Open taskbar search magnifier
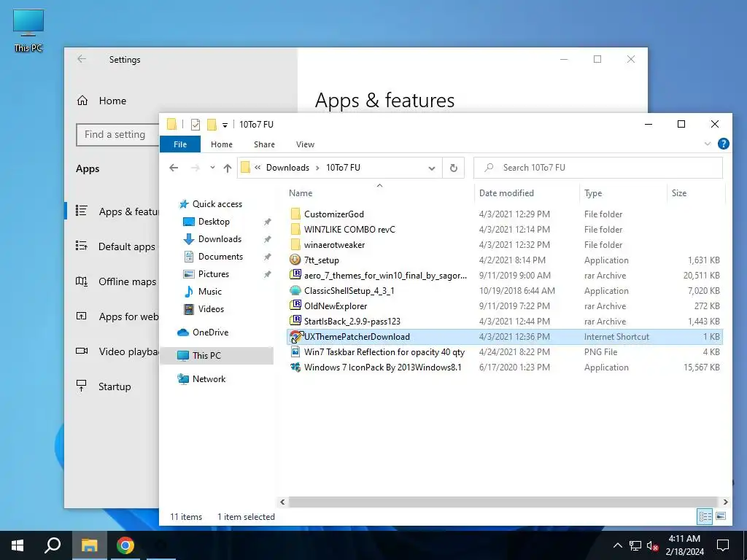This screenshot has height=560, width=747. pyautogui.click(x=53, y=545)
